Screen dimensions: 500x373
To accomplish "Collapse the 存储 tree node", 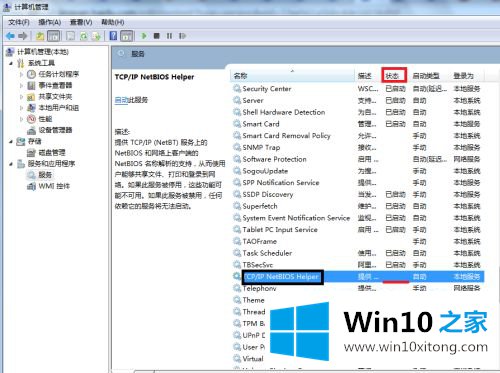I will pyautogui.click(x=11, y=142).
